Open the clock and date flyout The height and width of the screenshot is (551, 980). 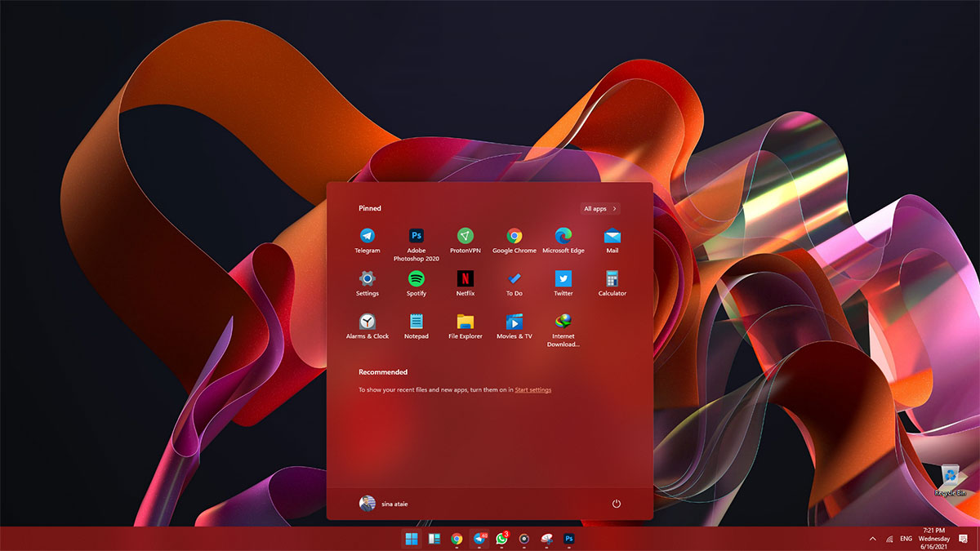(x=934, y=539)
